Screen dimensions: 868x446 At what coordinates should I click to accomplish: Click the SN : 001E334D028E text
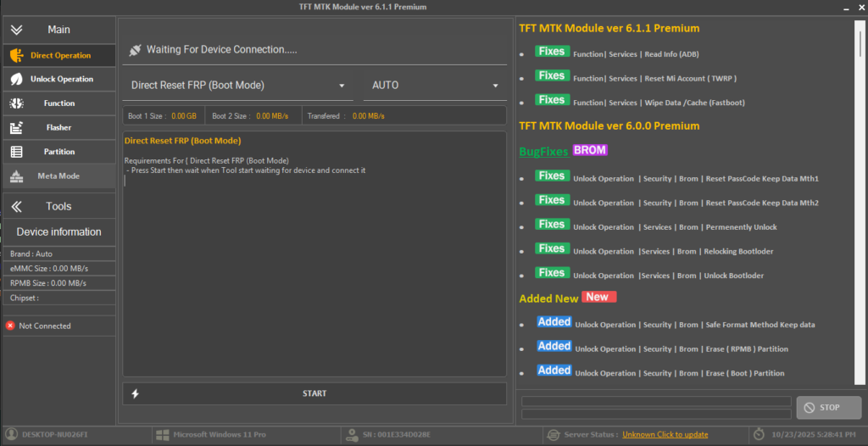pyautogui.click(x=396, y=435)
